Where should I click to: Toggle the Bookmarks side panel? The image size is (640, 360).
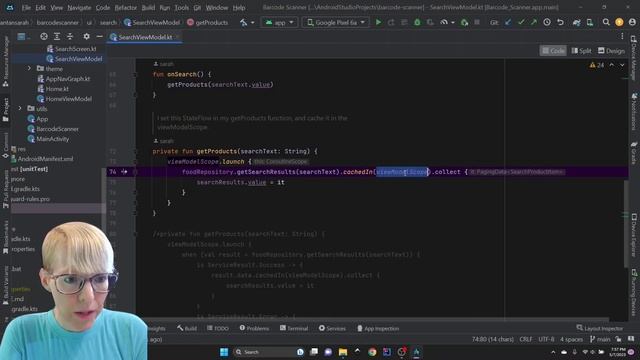[5, 238]
